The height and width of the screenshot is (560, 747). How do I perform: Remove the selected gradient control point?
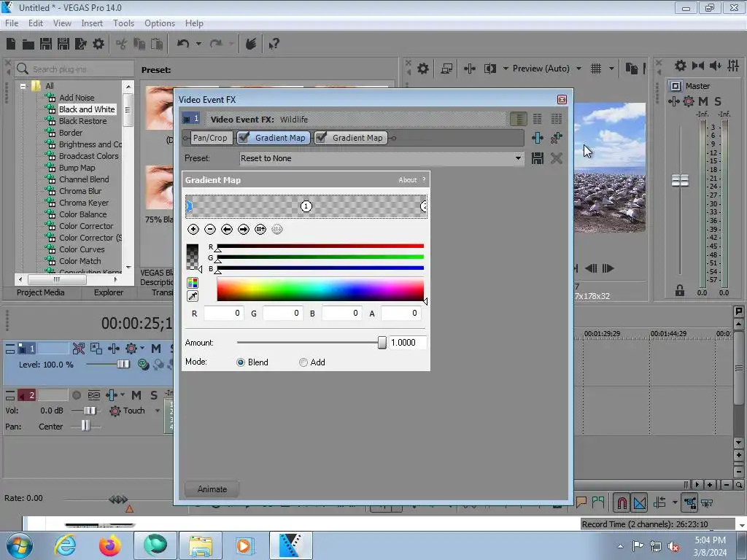209,230
